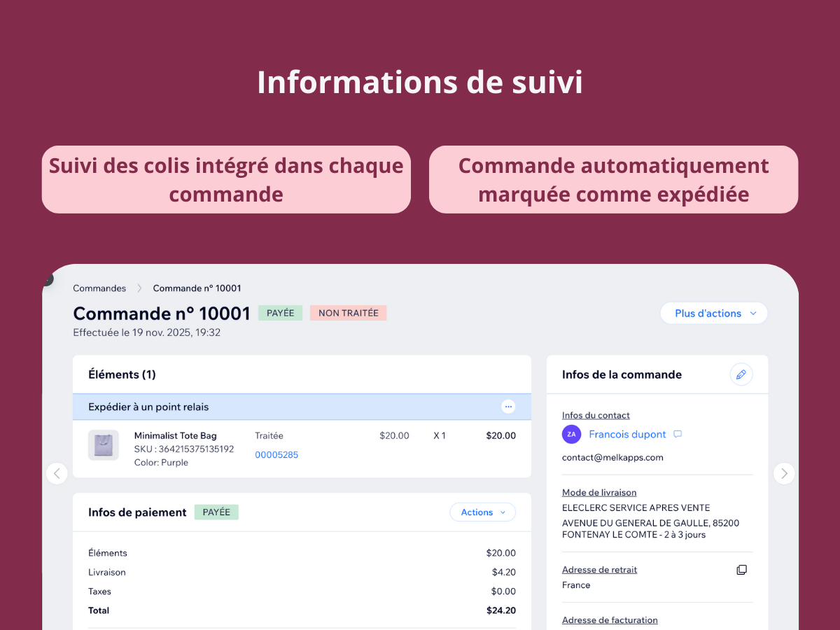Click the Minimalist Tote Bag product name

(176, 436)
